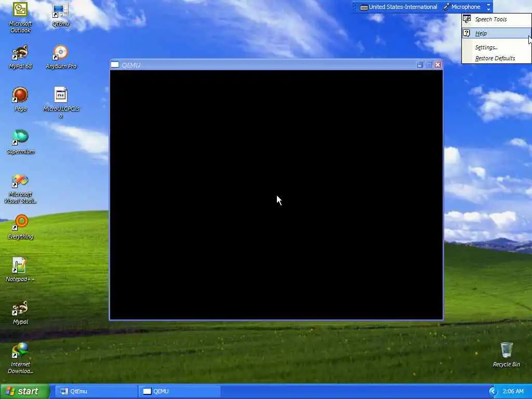The width and height of the screenshot is (532, 399).
Task: Choose Restore Defaults menu entry
Action: [496, 58]
